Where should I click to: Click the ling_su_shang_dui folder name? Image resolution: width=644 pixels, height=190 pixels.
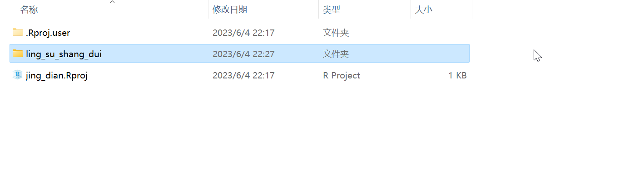coord(64,54)
